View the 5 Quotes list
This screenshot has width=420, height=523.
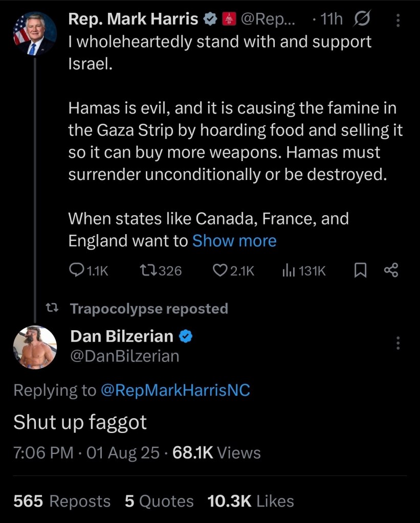point(159,501)
